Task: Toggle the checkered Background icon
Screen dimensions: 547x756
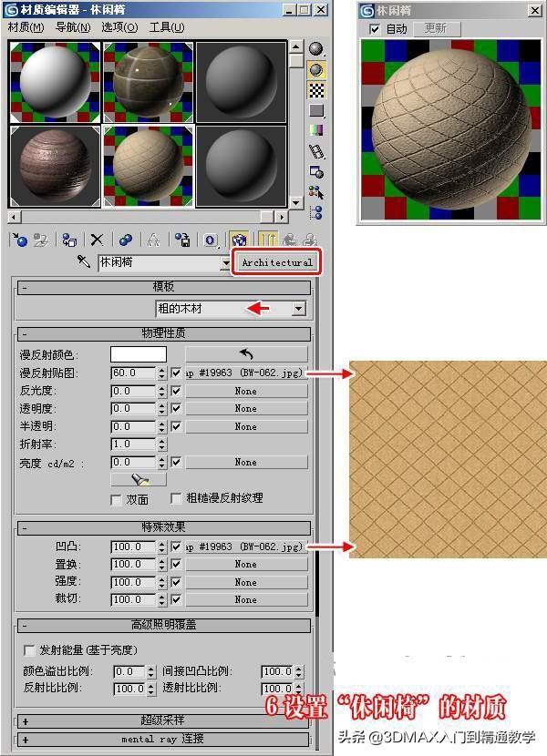Action: coord(316,89)
